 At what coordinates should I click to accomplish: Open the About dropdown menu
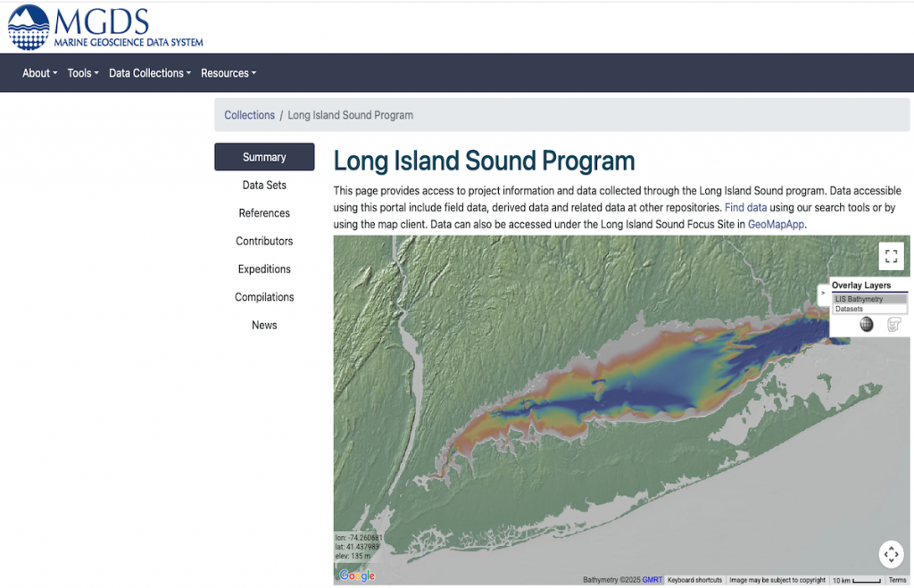pos(39,73)
